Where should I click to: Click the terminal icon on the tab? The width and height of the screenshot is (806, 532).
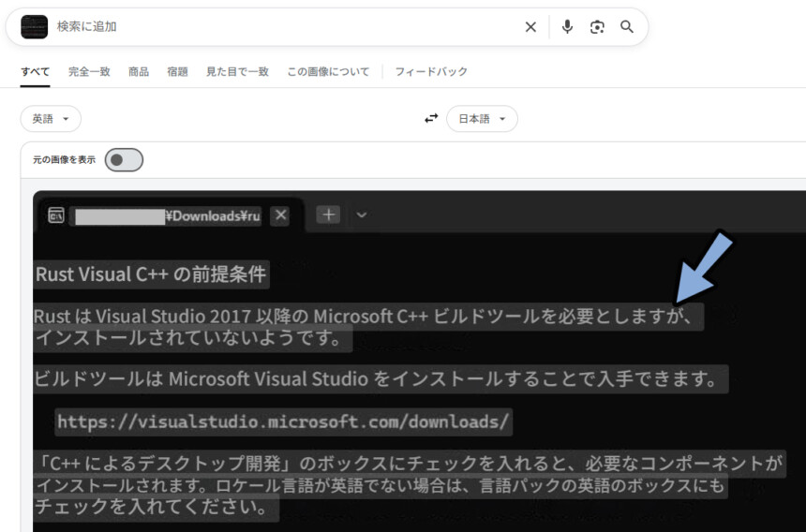pyautogui.click(x=56, y=215)
